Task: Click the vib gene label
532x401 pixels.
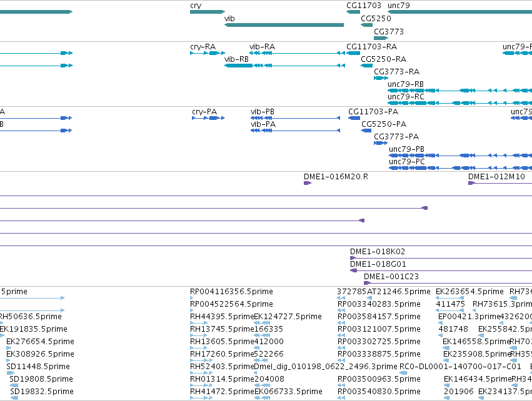Action: coord(229,19)
